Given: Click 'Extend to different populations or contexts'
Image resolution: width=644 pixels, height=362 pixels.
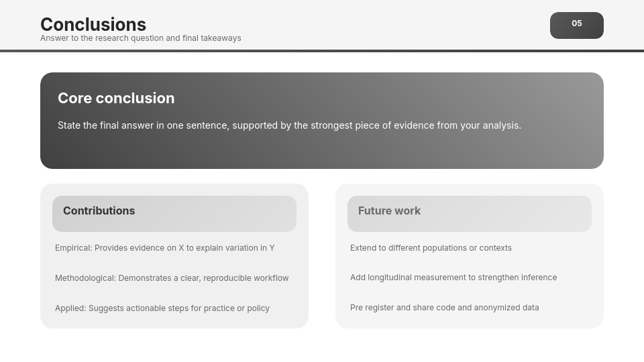Looking at the screenshot, I should [431, 248].
